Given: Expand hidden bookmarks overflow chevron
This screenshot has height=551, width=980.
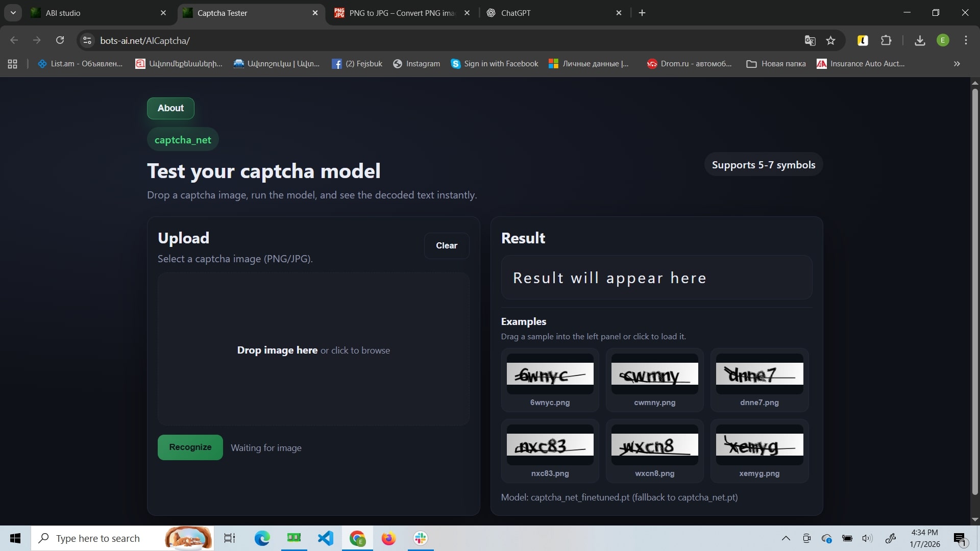Looking at the screenshot, I should pos(957,64).
